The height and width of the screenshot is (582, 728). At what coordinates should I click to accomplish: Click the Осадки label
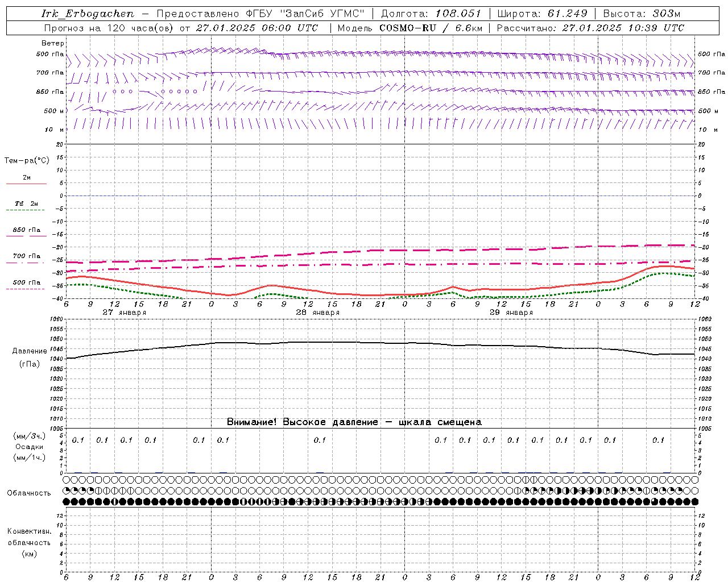tap(30, 447)
